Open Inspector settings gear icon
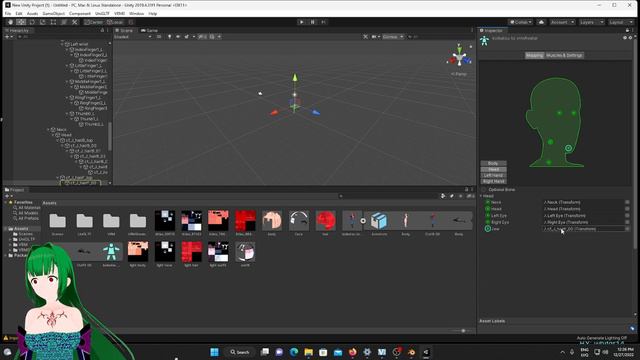 tap(630, 38)
